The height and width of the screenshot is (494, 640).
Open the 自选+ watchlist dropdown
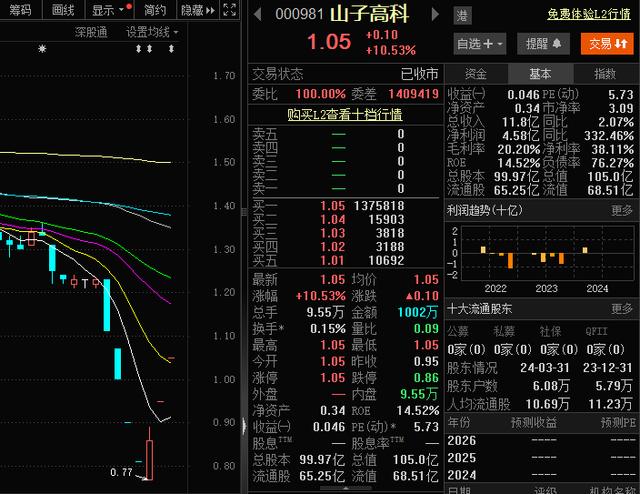point(480,44)
